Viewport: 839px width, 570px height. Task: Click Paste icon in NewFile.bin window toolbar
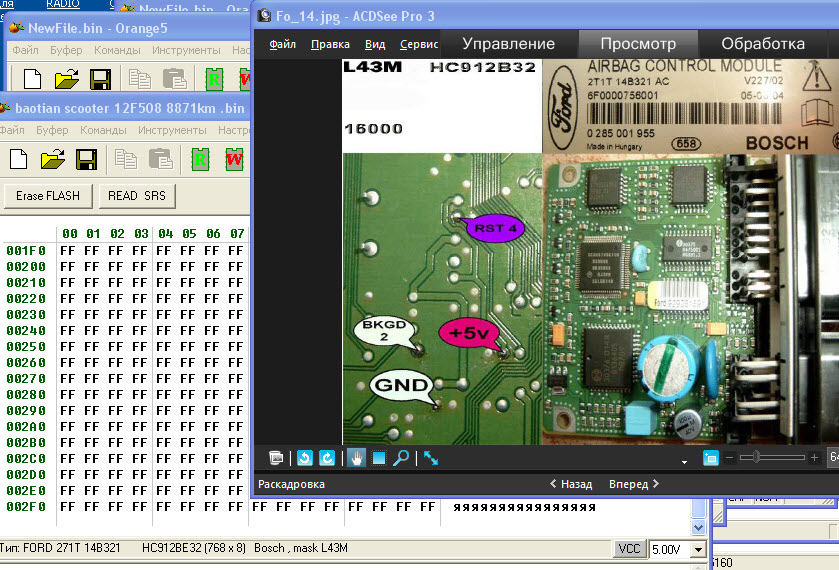tap(174, 80)
